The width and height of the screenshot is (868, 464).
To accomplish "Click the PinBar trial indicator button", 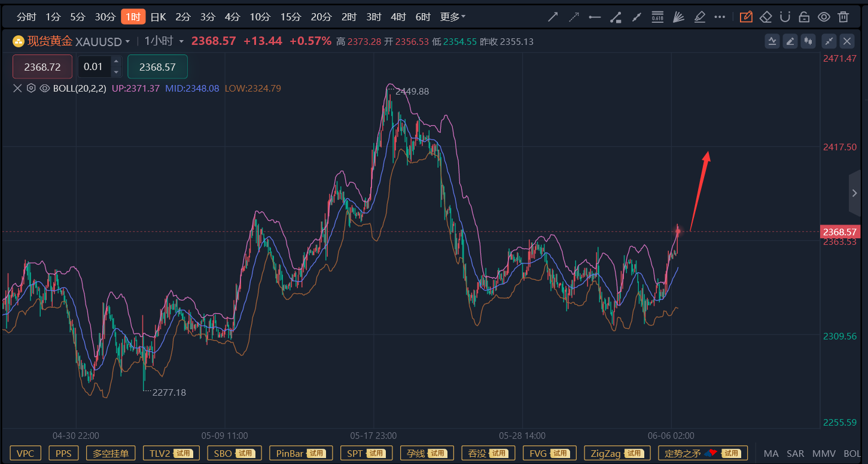I will (x=301, y=453).
